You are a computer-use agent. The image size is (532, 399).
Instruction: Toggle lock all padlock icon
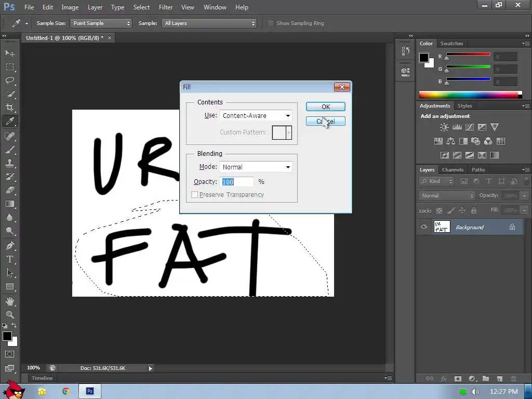474,211
